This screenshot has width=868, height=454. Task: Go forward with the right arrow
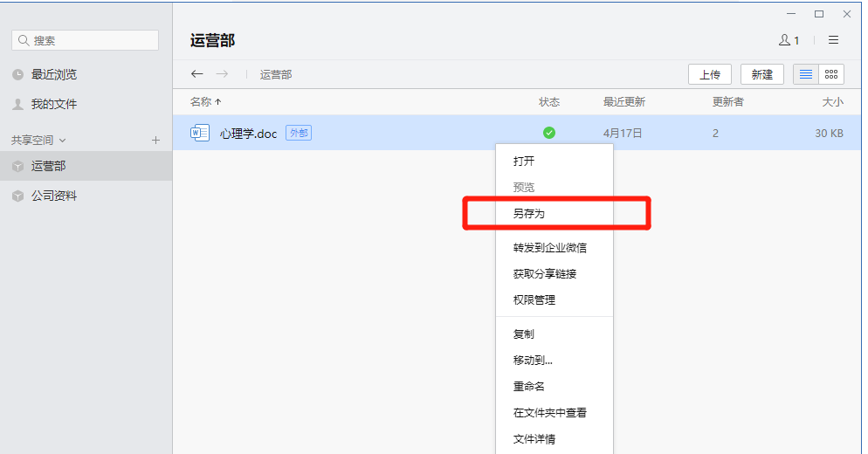[222, 73]
